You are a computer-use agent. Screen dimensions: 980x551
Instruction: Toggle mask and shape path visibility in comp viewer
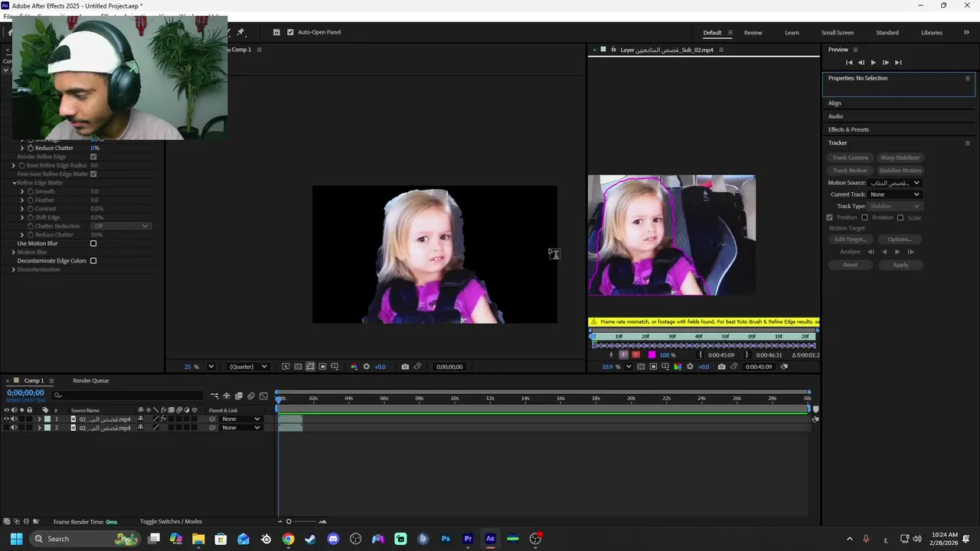(310, 367)
